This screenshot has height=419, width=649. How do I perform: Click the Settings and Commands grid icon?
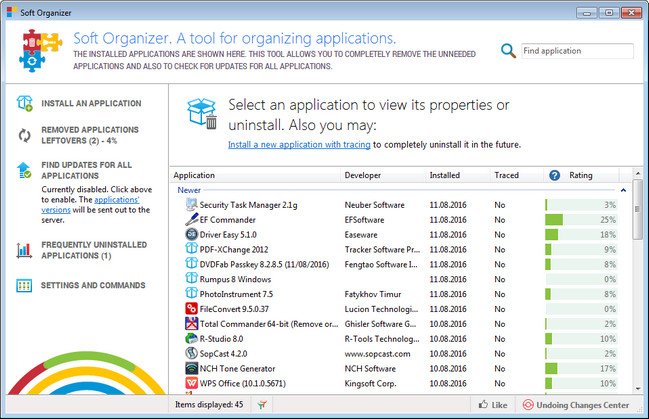pyautogui.click(x=24, y=285)
